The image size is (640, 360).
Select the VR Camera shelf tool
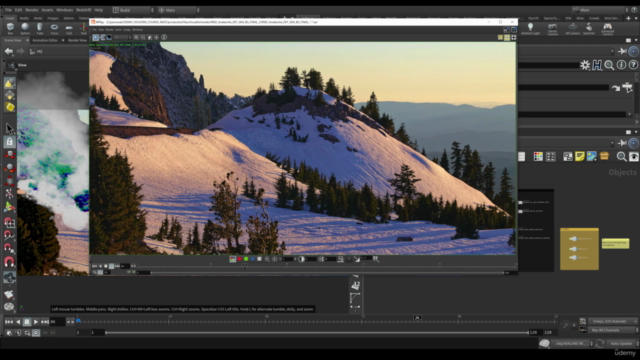[572, 29]
